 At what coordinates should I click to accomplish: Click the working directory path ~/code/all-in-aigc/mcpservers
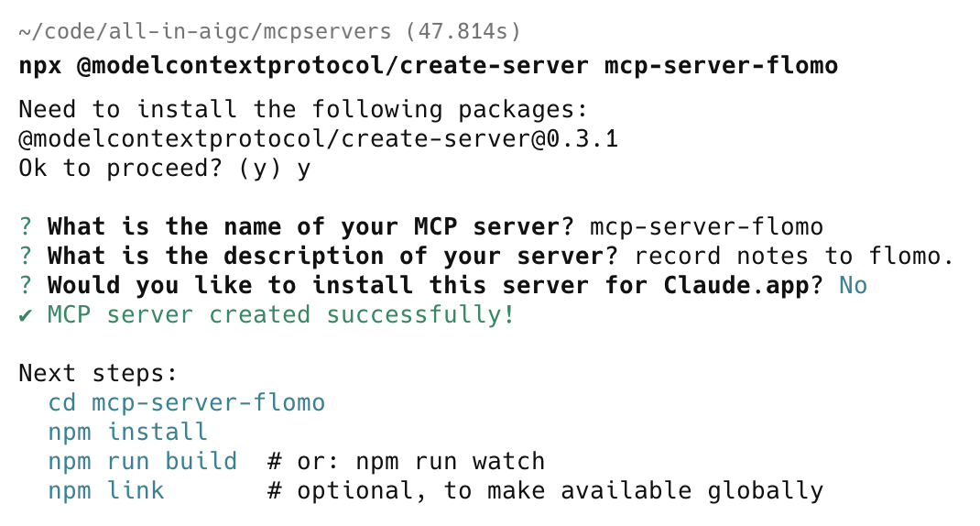point(201,33)
